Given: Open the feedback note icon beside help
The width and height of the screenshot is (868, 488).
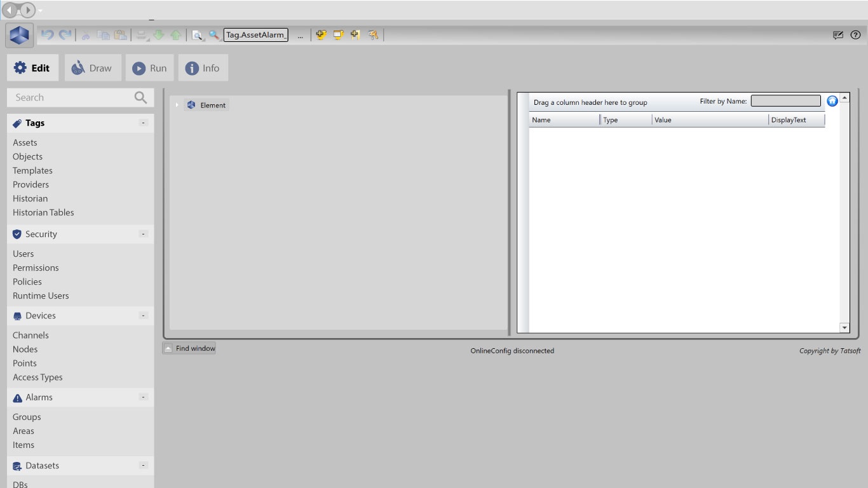Looking at the screenshot, I should (x=838, y=35).
